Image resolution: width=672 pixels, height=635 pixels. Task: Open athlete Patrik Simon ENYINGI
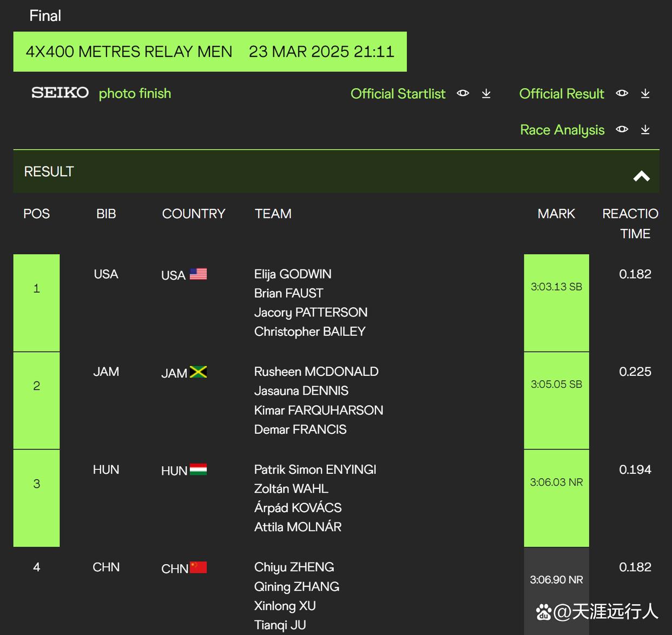(315, 469)
